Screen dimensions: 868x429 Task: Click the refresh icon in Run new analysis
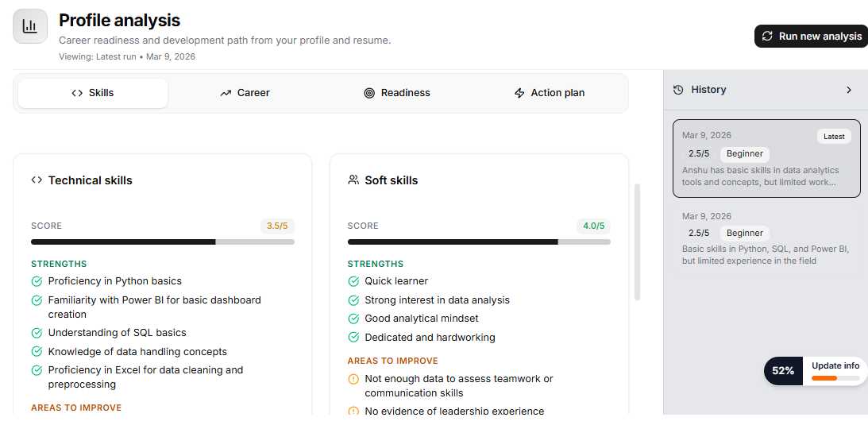pyautogui.click(x=767, y=36)
